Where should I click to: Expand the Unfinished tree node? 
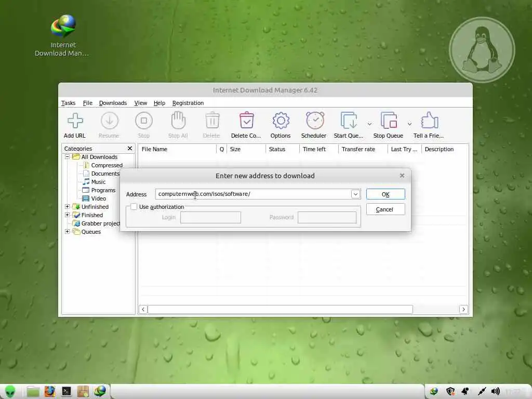[67, 207]
